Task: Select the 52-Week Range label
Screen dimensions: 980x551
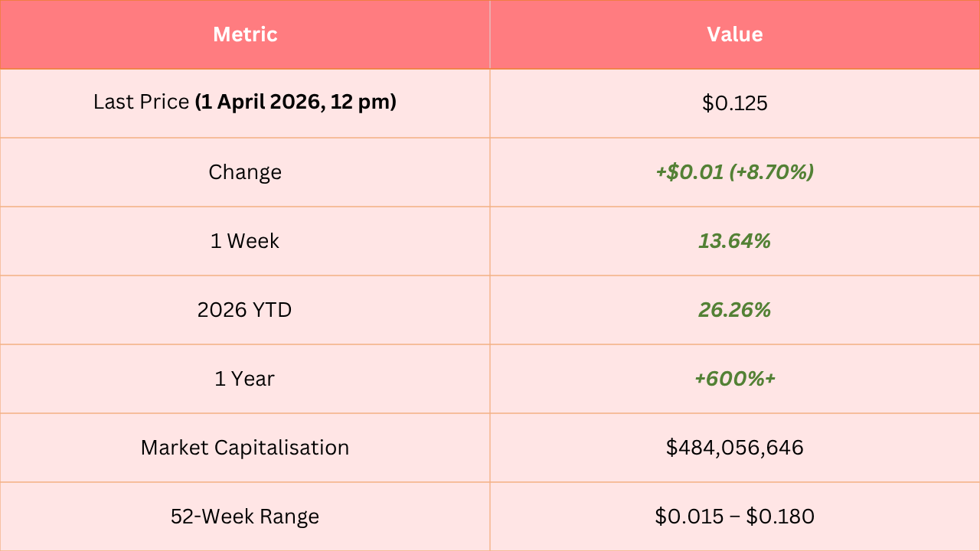Action: coord(245,517)
